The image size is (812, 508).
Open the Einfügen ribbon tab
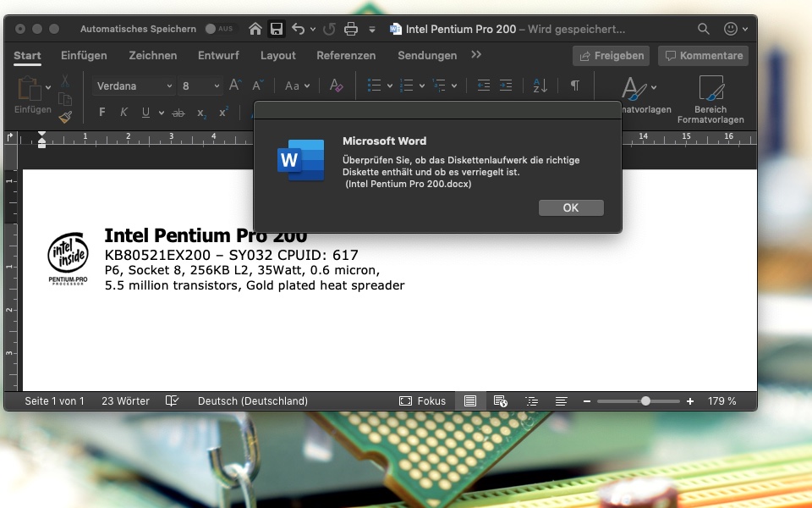click(x=84, y=56)
